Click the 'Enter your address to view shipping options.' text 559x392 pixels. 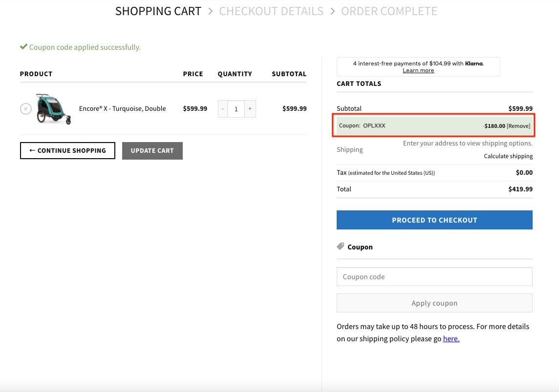point(468,143)
